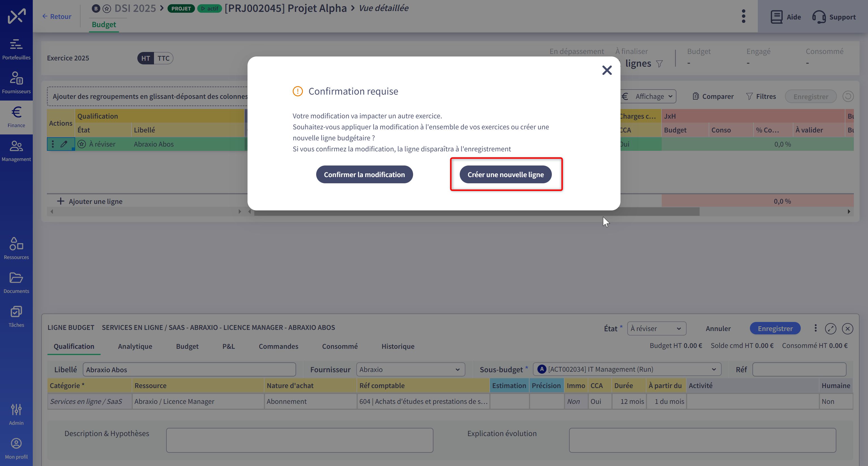Open Comparer tool

pyautogui.click(x=713, y=96)
